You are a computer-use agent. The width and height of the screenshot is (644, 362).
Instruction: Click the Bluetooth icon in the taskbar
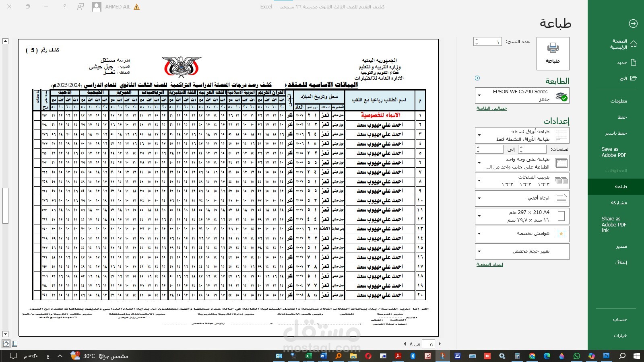[x=413, y=356]
